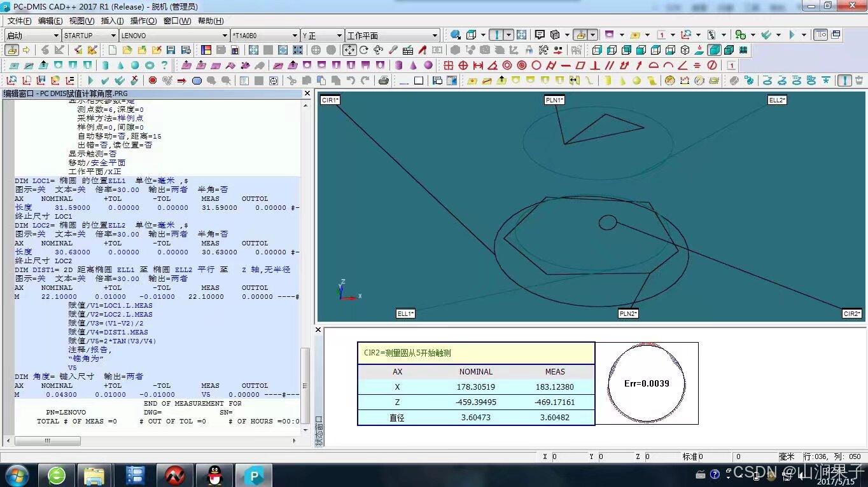The height and width of the screenshot is (487, 868).
Task: Open the 操作(O) menu
Action: [x=143, y=21]
